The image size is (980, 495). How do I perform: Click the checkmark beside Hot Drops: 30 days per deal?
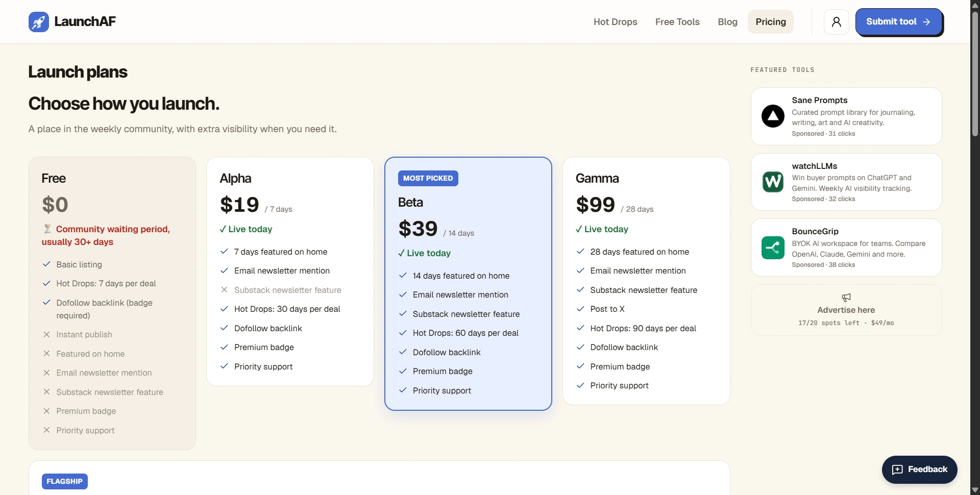click(x=224, y=309)
